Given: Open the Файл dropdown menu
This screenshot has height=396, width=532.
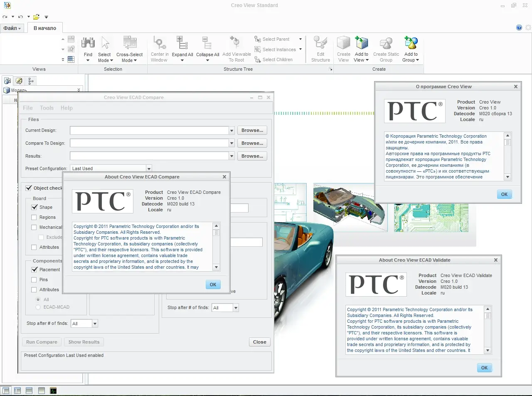Looking at the screenshot, I should 12,28.
